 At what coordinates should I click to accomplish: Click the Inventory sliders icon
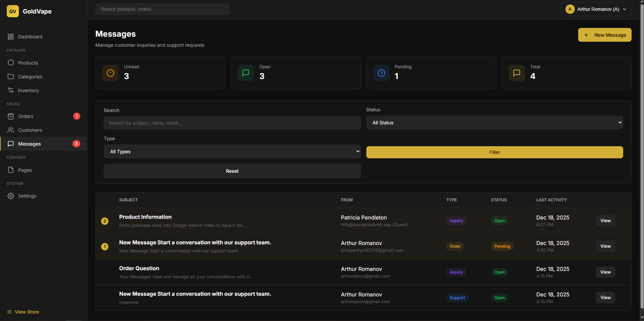[x=11, y=91]
